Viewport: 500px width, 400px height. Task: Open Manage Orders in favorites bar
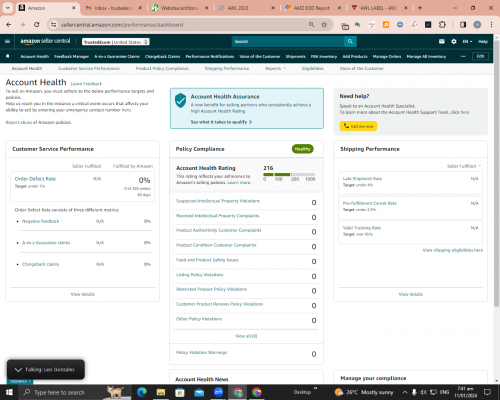point(387,57)
